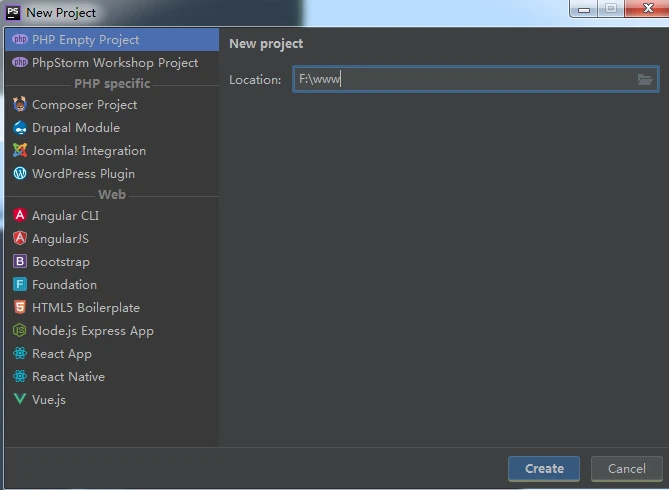
Task: Select PhpStorm Workshop Project type
Action: (114, 63)
